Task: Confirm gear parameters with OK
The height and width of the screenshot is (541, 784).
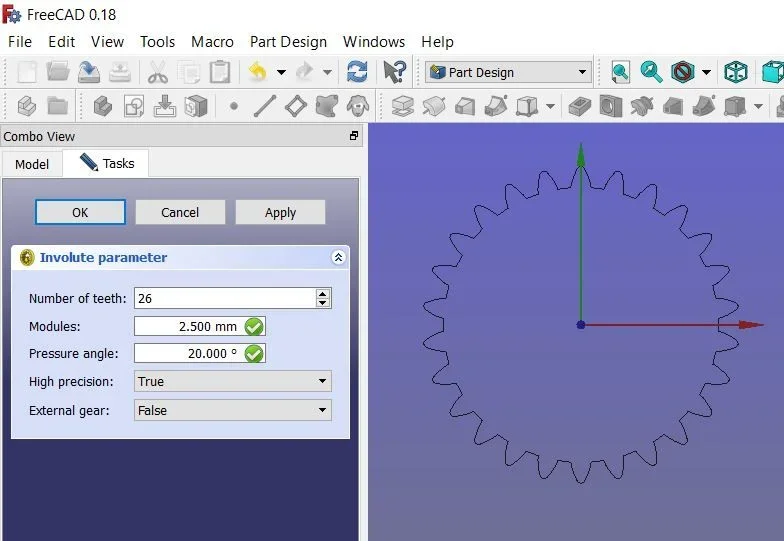Action: (80, 212)
